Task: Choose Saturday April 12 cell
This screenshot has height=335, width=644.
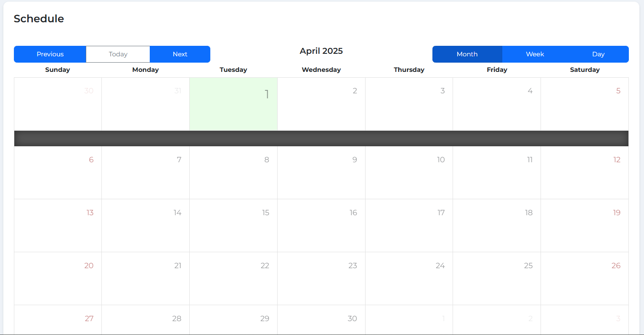Action: tap(585, 172)
